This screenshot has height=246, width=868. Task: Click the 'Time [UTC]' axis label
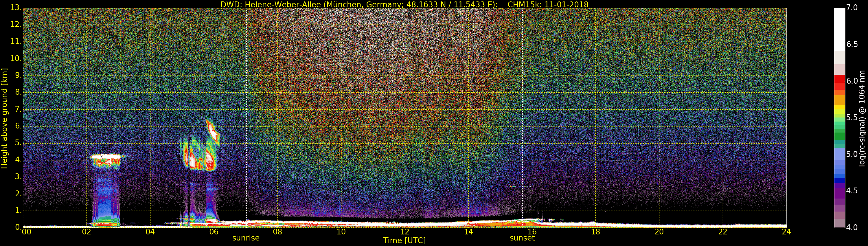tap(404, 241)
